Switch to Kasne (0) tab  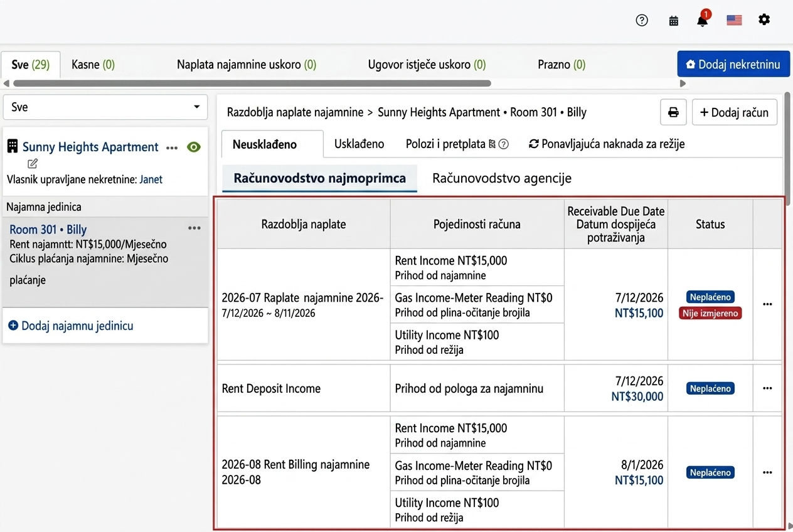click(93, 65)
